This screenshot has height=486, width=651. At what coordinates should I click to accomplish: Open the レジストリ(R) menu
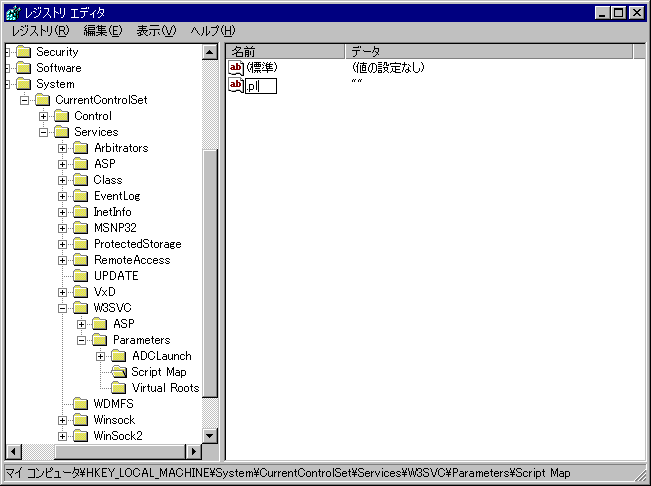[40, 31]
